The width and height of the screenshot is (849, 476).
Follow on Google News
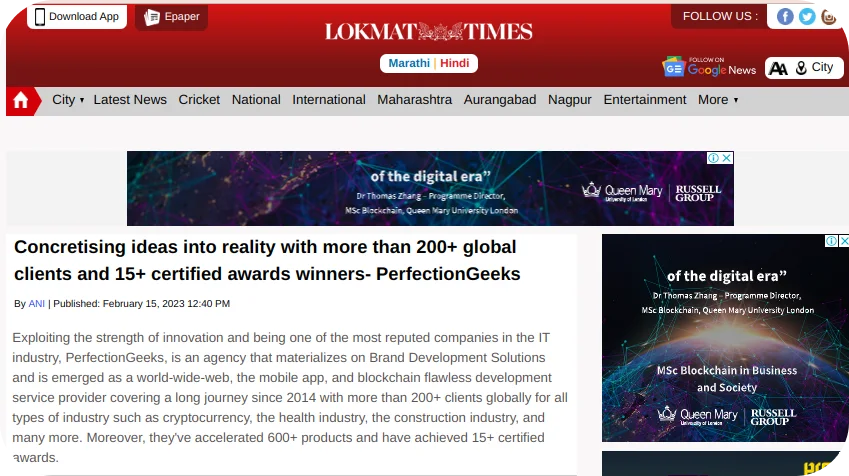[x=709, y=67]
